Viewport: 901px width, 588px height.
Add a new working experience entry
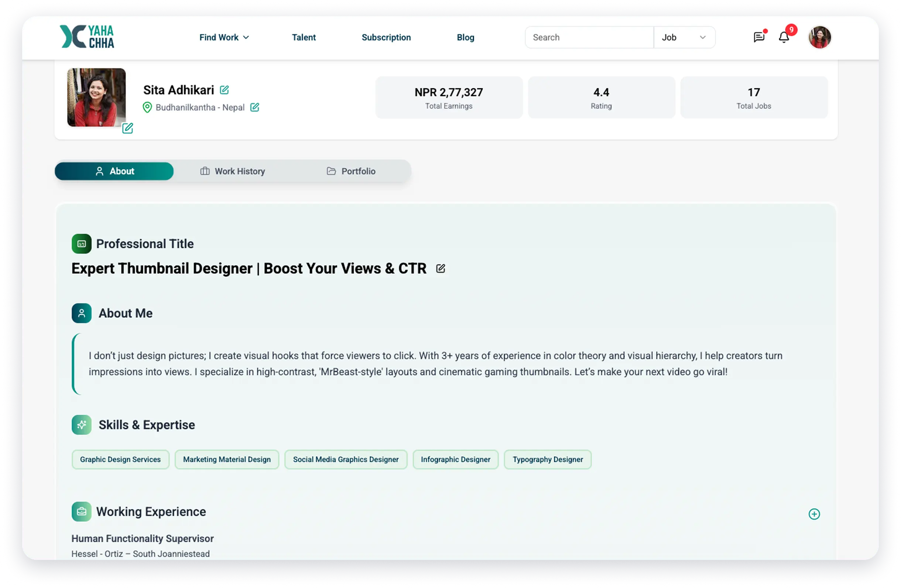click(x=814, y=514)
